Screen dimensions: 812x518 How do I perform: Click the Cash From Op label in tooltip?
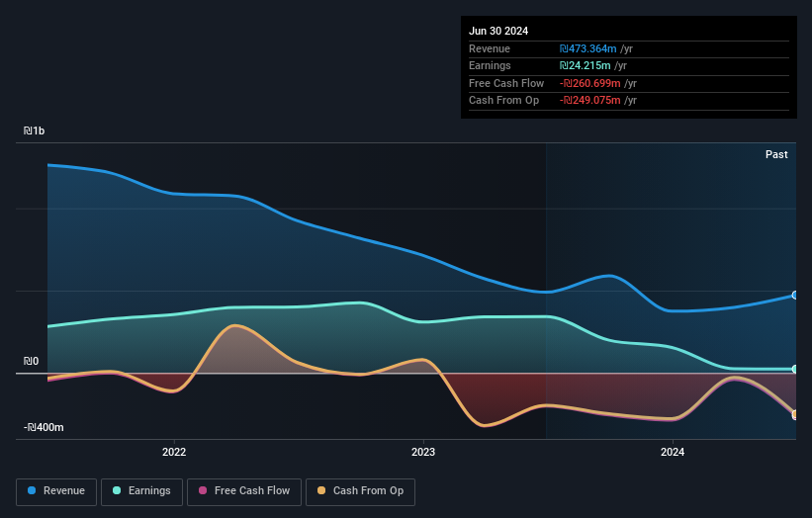tap(503, 101)
